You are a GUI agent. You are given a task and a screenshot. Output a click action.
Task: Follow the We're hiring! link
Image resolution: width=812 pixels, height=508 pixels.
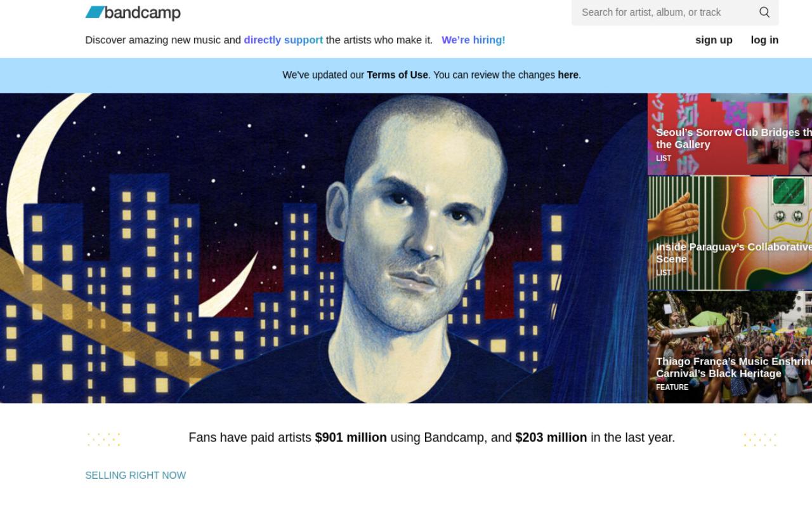click(x=473, y=39)
